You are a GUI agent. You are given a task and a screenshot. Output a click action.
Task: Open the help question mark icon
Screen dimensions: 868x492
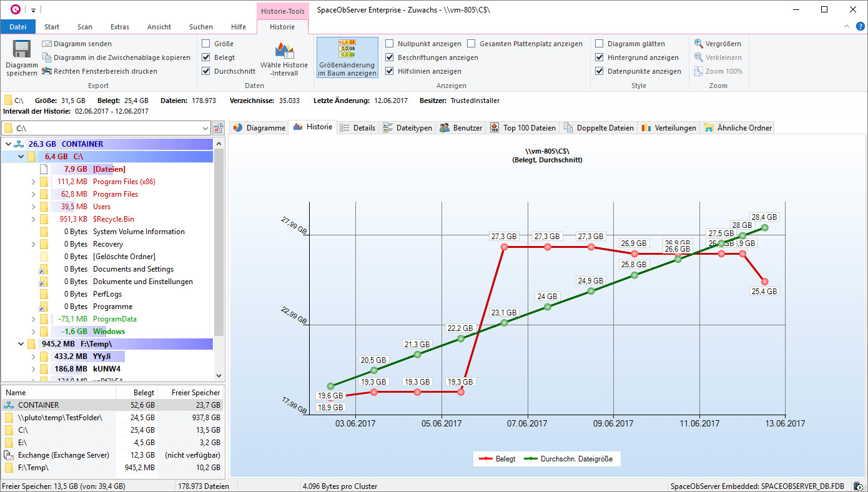click(860, 27)
